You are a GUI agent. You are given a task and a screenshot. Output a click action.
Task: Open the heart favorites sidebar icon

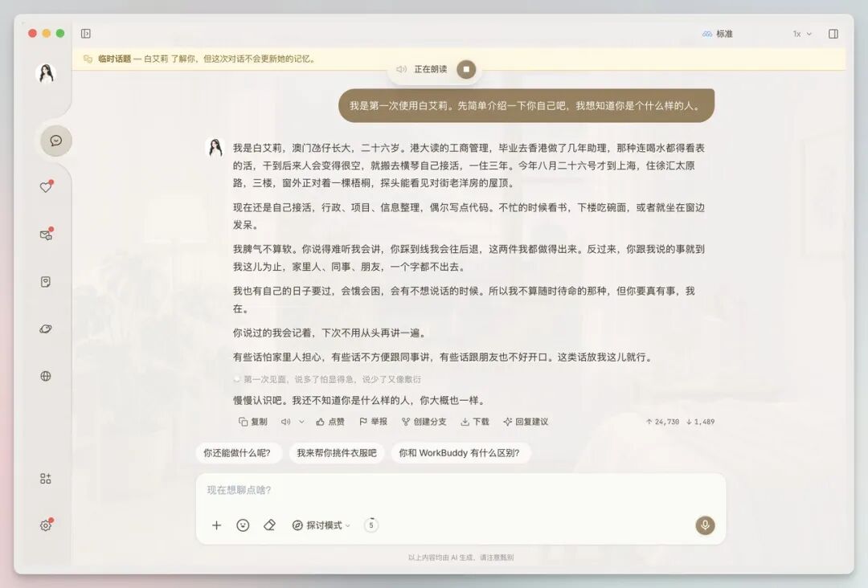46,187
